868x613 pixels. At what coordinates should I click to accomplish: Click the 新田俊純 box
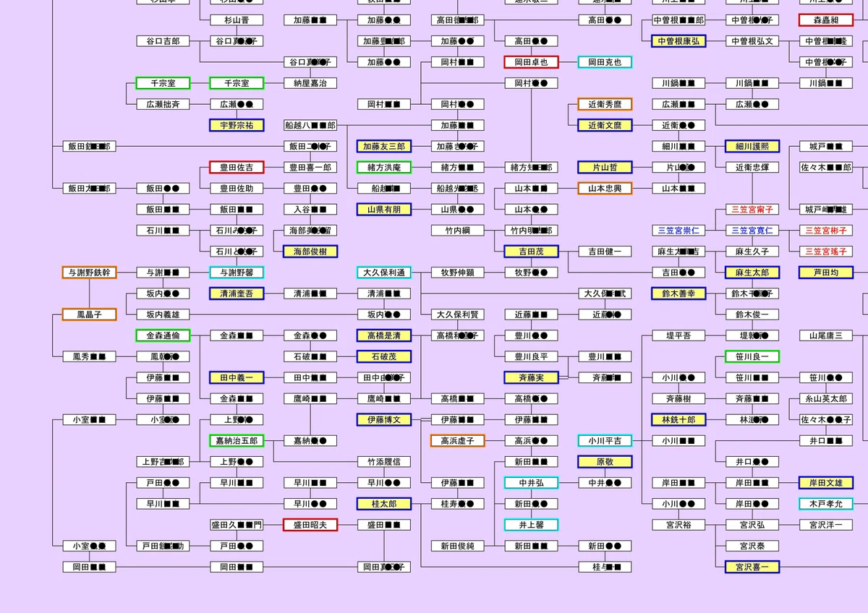point(457,546)
